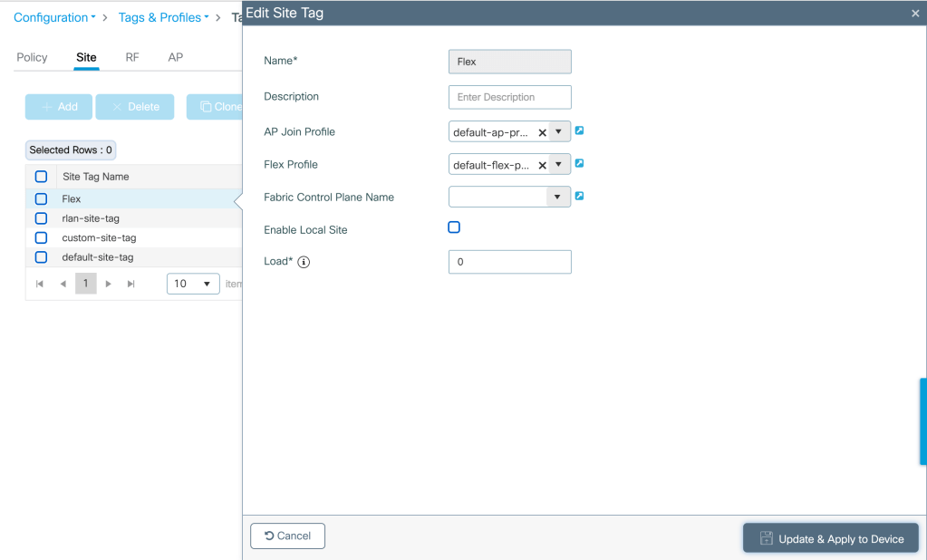Close the Edit Site Tag dialog
This screenshot has height=560, width=927.
pyautogui.click(x=914, y=14)
